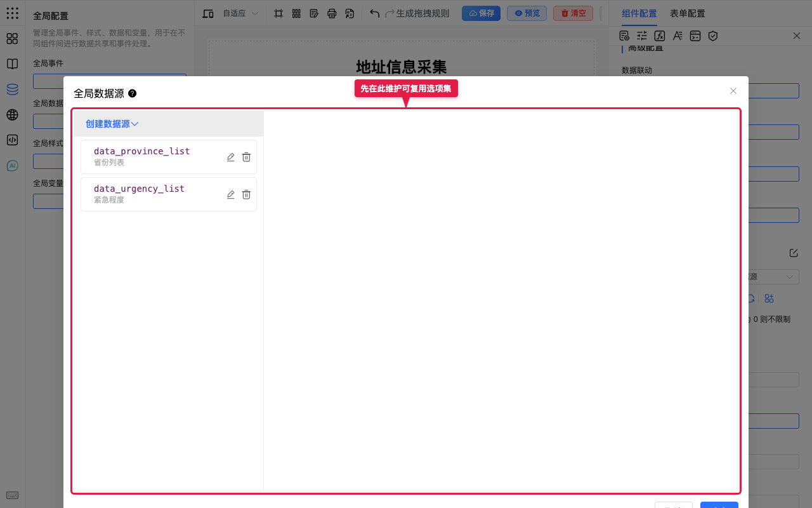
Task: Delete the data_province_list data source
Action: coord(246,157)
